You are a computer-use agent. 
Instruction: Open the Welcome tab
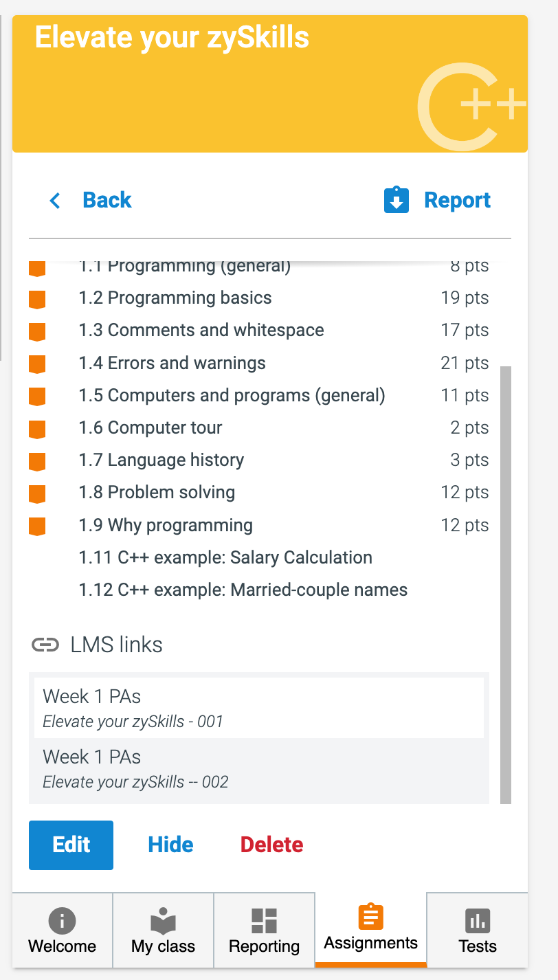[x=62, y=930]
